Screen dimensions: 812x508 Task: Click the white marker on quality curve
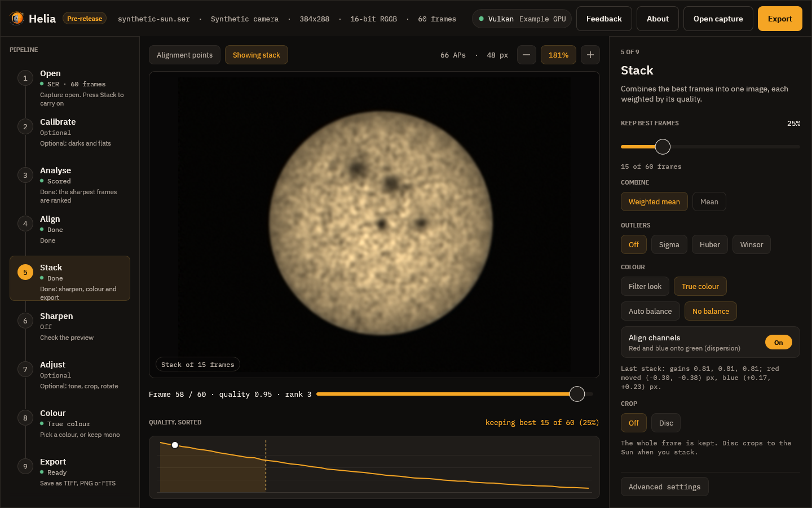[175, 445]
